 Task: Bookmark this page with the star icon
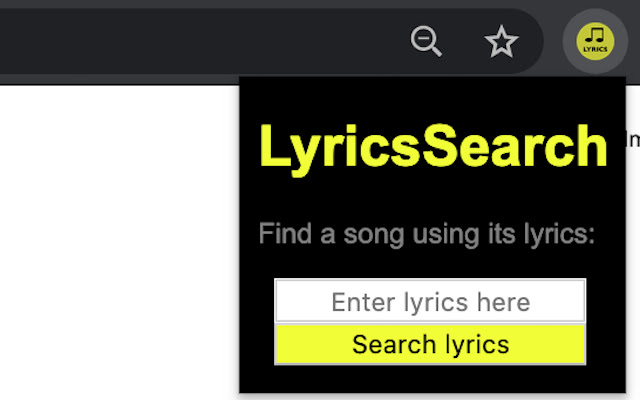point(501,41)
